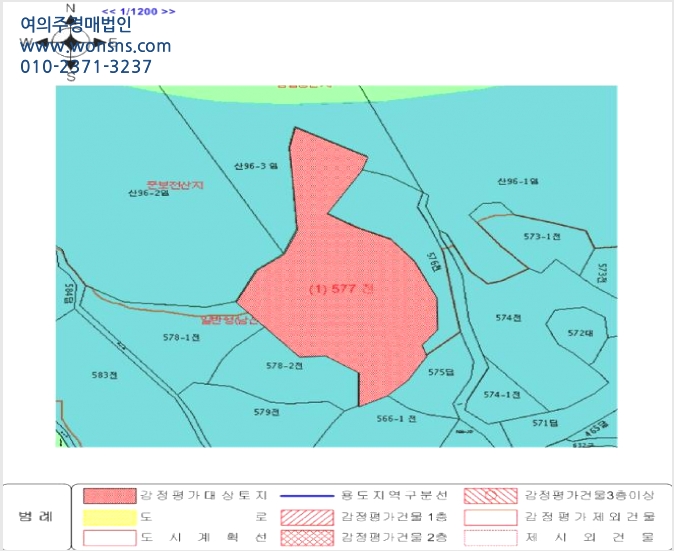
Task: Click the 준보전산지 zoning label
Action: [175, 185]
